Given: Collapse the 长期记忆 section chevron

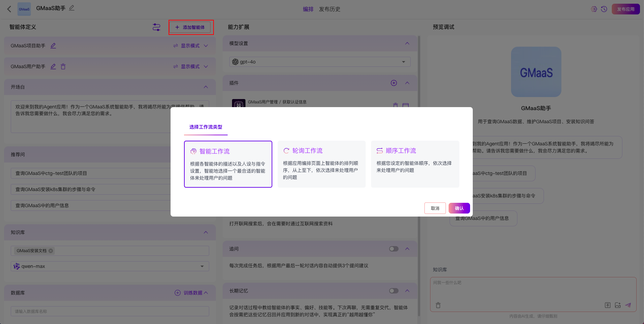Looking at the screenshot, I should (x=407, y=291).
